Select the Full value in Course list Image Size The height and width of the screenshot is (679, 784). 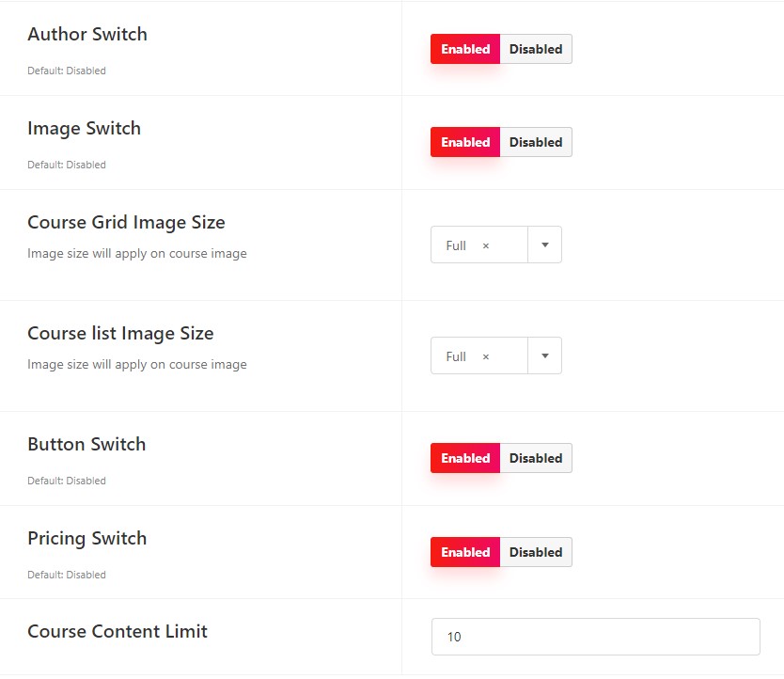click(456, 356)
